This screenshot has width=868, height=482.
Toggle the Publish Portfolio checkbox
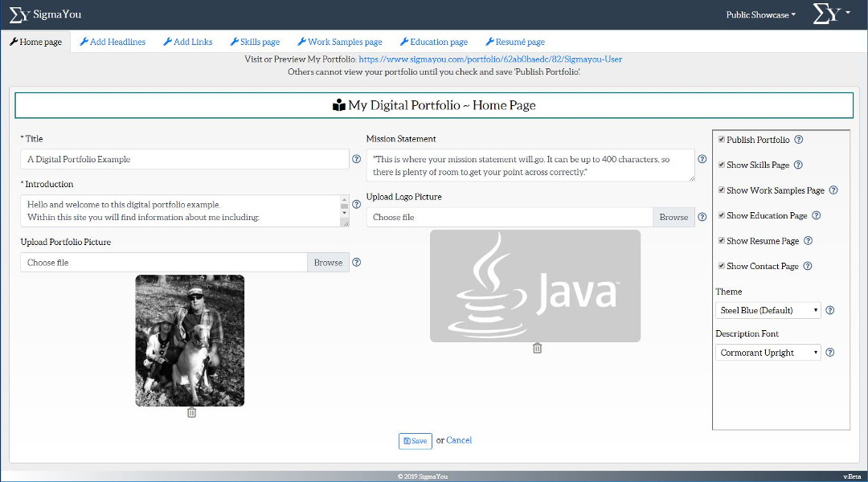(x=721, y=140)
